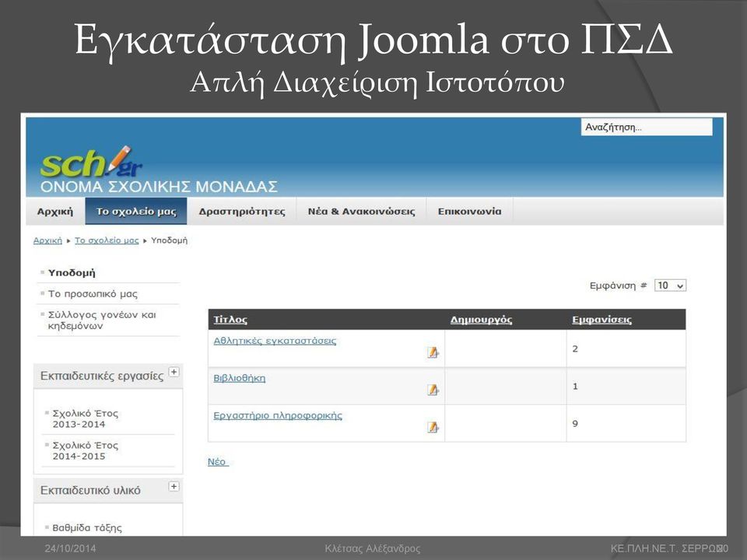The width and height of the screenshot is (747, 560).
Task: Click the Νέο link below the table
Action: pos(218,461)
